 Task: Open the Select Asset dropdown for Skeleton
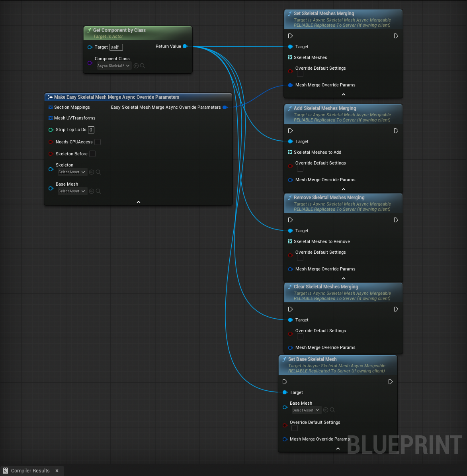[x=72, y=172]
